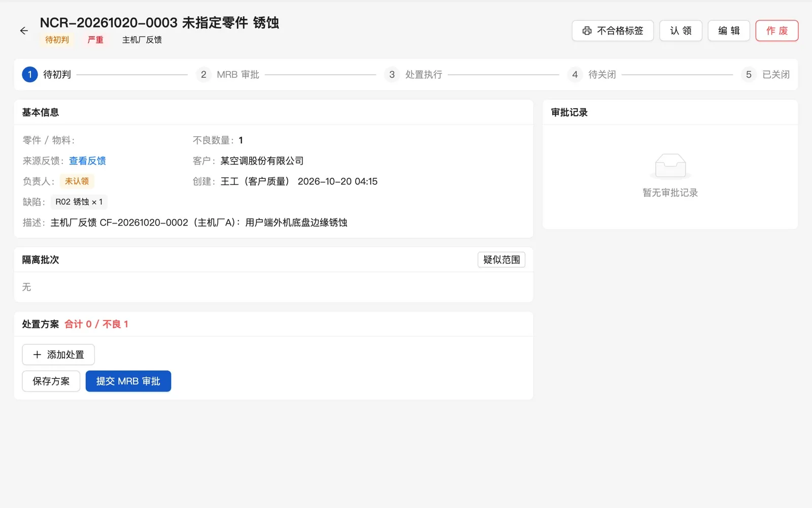Click the 无 text under 隔离批次
The image size is (812, 508).
[x=26, y=287]
